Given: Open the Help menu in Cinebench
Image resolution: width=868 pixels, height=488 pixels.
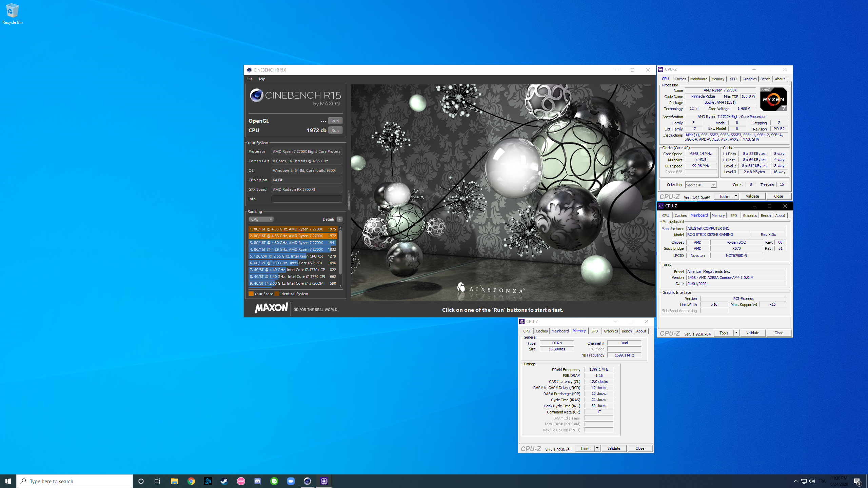Looking at the screenshot, I should (x=261, y=79).
